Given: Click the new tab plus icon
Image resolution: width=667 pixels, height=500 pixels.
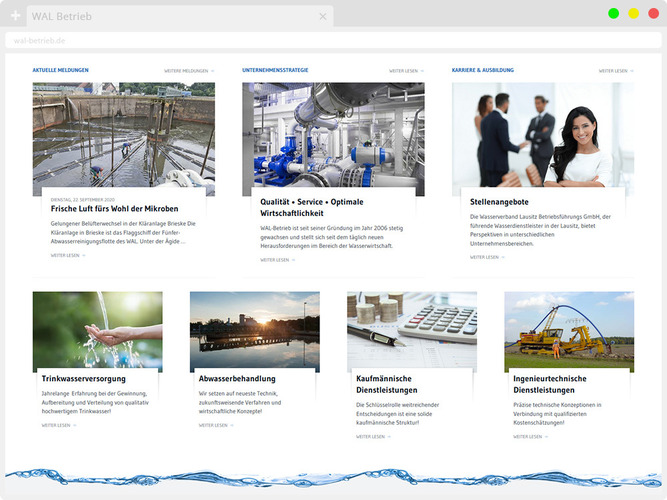Looking at the screenshot, I should pos(15,16).
